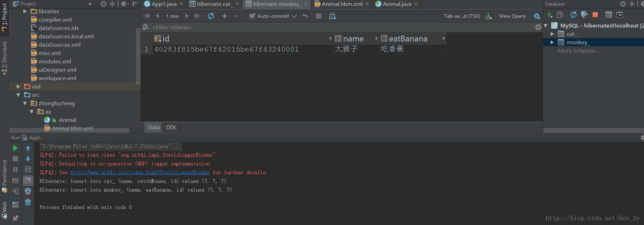Click the exit icon in Run panel
644x225 pixels.
pos(15,191)
